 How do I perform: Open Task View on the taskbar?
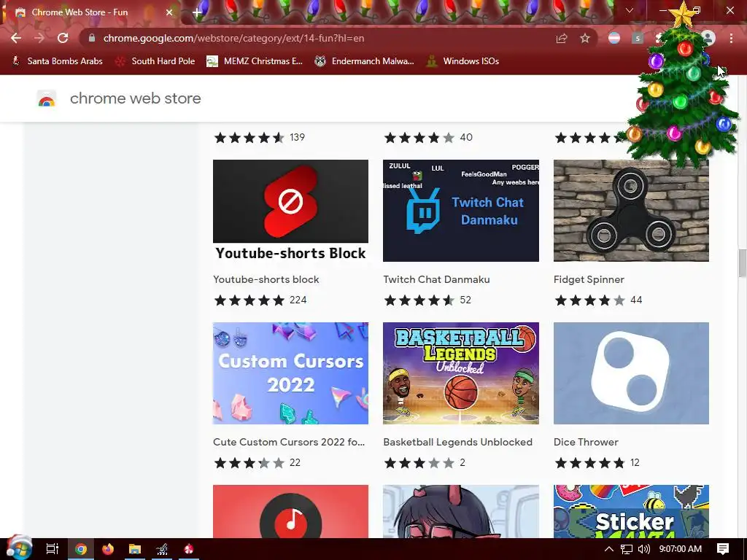point(52,549)
